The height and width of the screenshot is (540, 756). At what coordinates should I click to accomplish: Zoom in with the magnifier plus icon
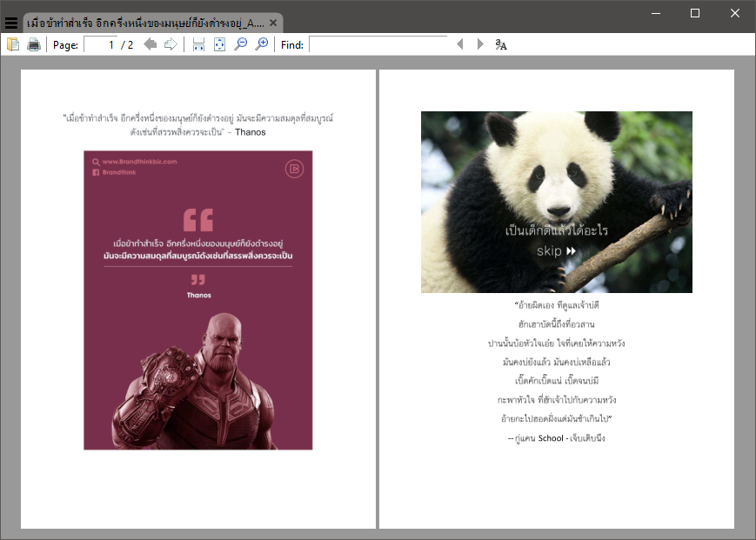(x=261, y=45)
